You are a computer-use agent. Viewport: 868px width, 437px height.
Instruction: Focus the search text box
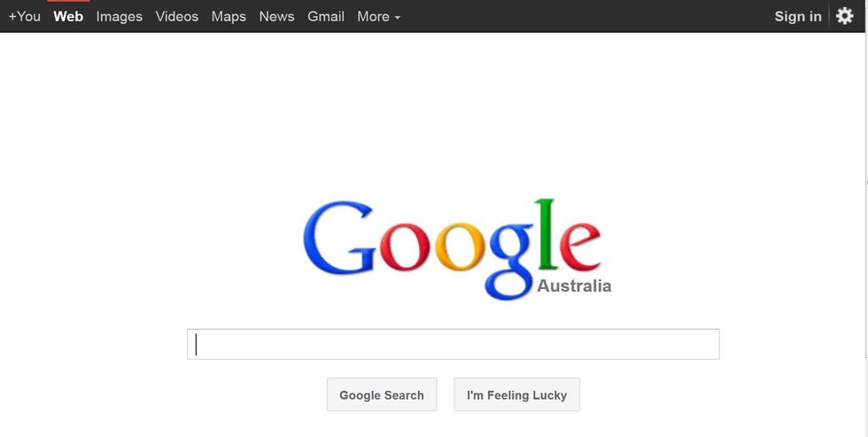tap(453, 344)
